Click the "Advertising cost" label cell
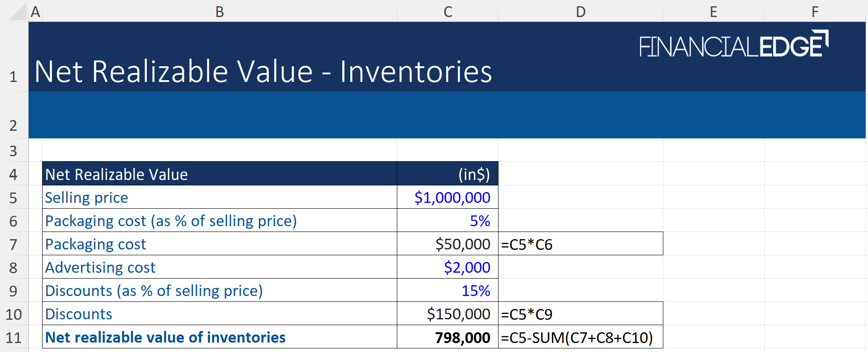 (x=219, y=267)
